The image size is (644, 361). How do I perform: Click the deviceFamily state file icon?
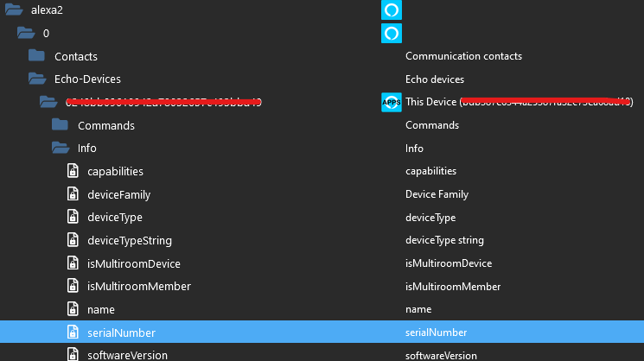point(73,193)
